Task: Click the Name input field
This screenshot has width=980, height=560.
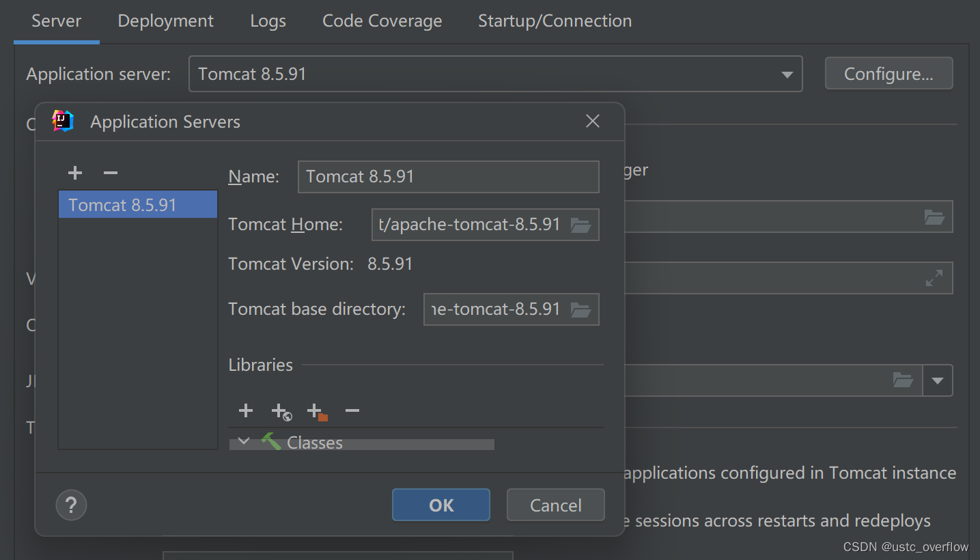Action: coord(448,177)
